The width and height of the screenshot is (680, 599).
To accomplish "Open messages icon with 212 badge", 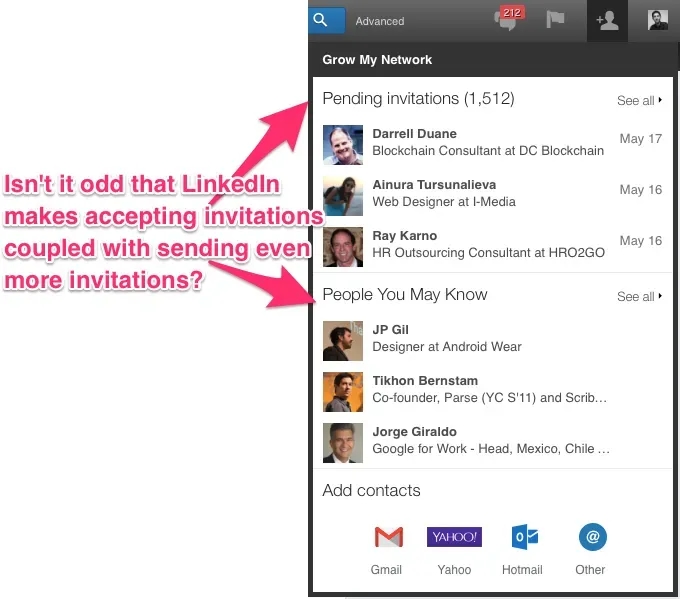I will click(509, 19).
